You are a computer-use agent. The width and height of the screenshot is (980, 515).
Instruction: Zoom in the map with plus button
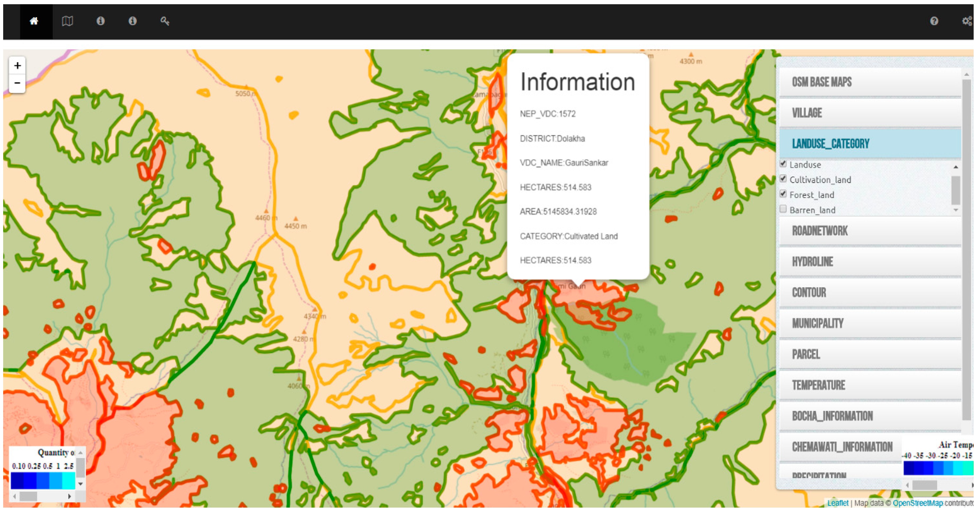click(17, 66)
